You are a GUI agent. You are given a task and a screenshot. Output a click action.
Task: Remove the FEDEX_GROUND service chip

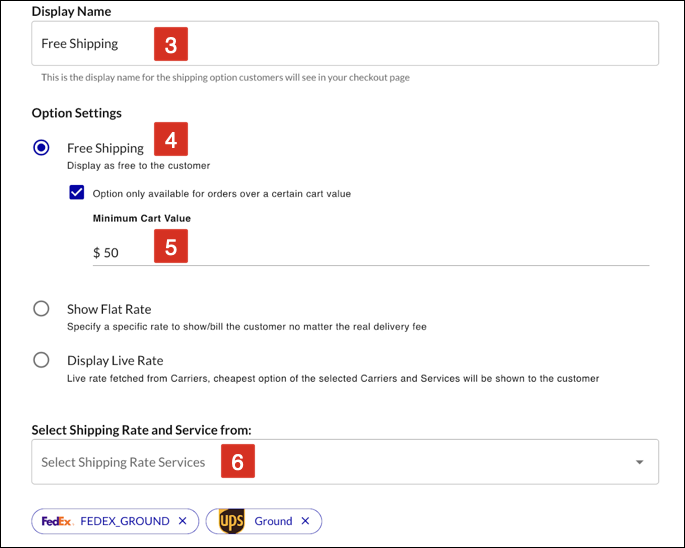(183, 520)
